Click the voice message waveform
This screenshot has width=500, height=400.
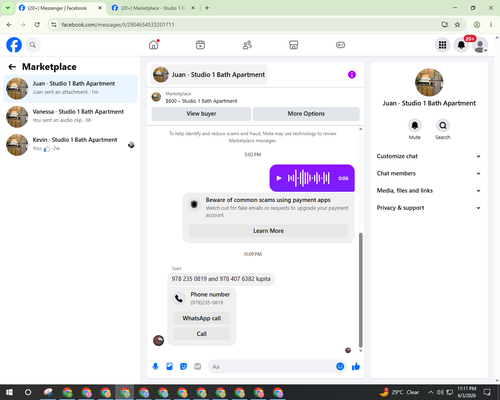pos(309,178)
